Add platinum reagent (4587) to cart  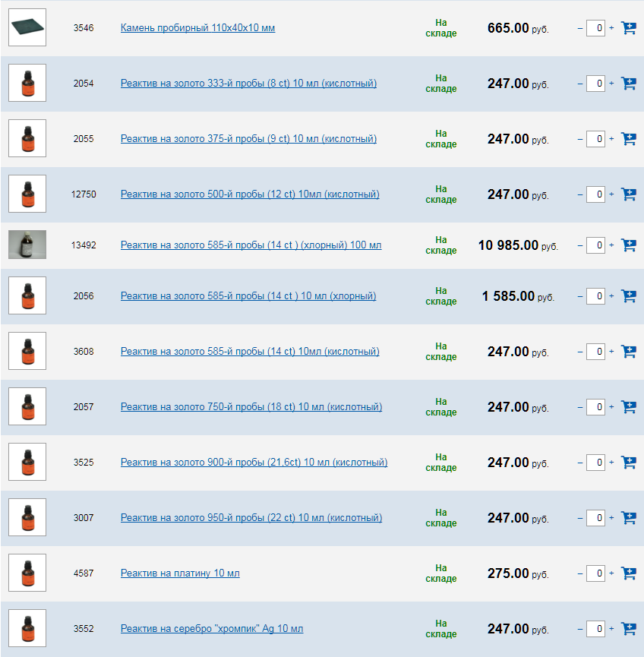(x=629, y=573)
